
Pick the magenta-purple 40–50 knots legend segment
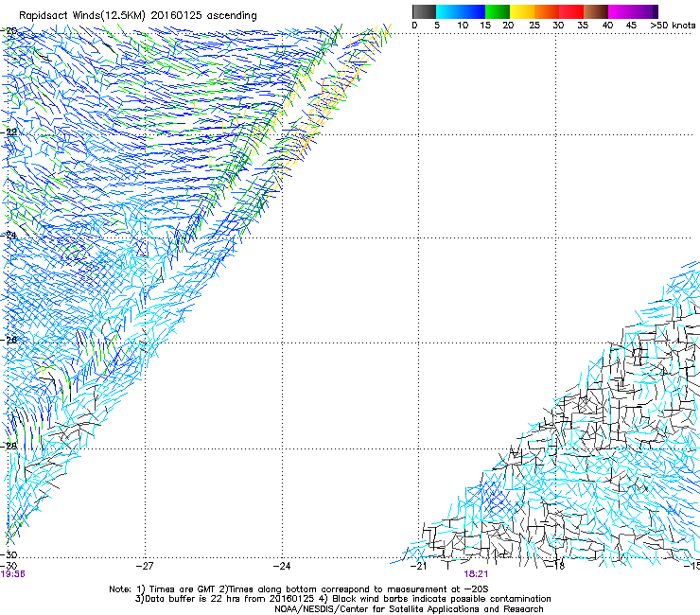[633, 11]
